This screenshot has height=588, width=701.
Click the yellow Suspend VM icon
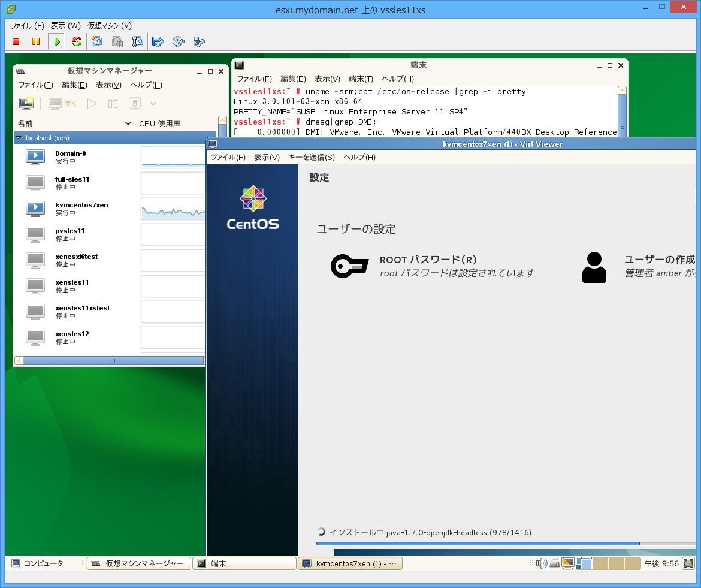(36, 41)
